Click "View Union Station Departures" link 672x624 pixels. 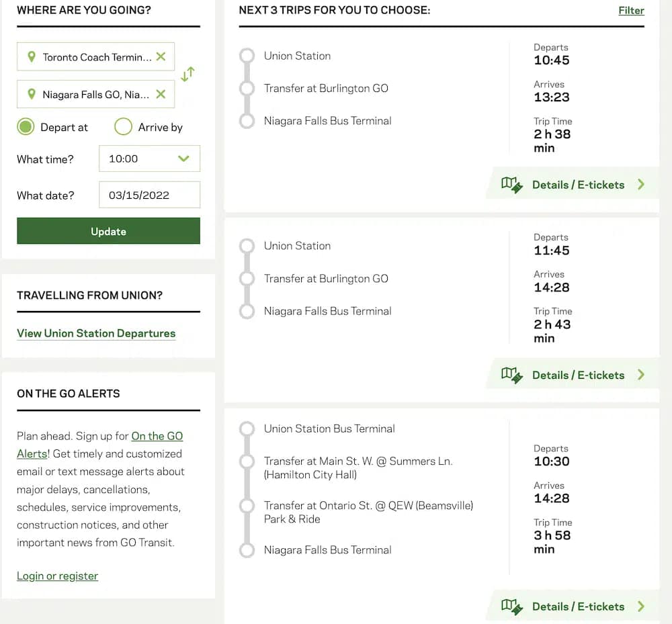tap(96, 333)
